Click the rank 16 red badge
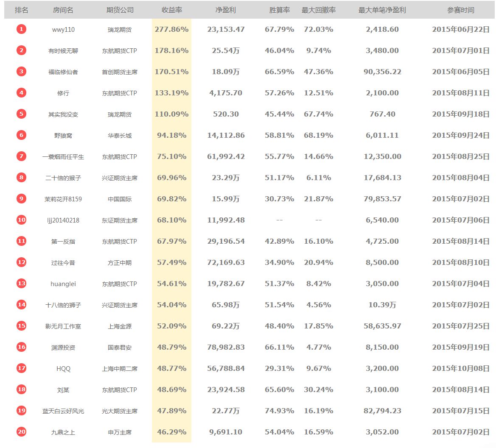 click(x=21, y=347)
